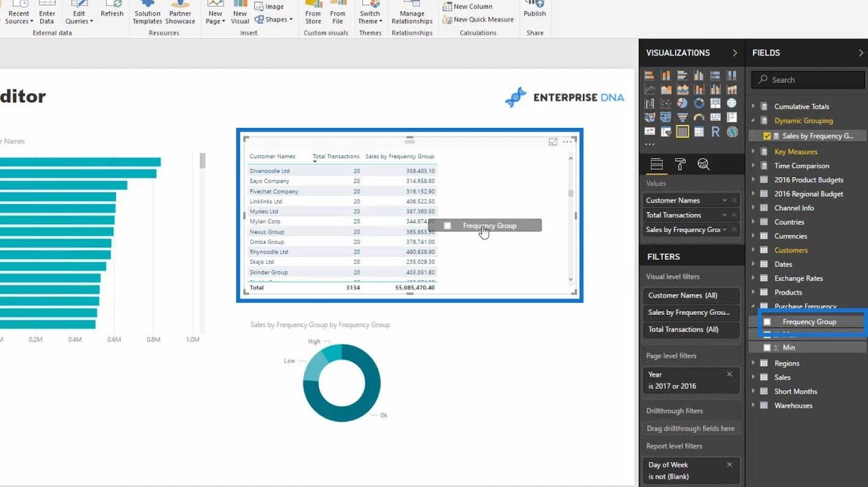
Task: Open the Total Transactions value dropdown arrow
Action: tap(725, 215)
